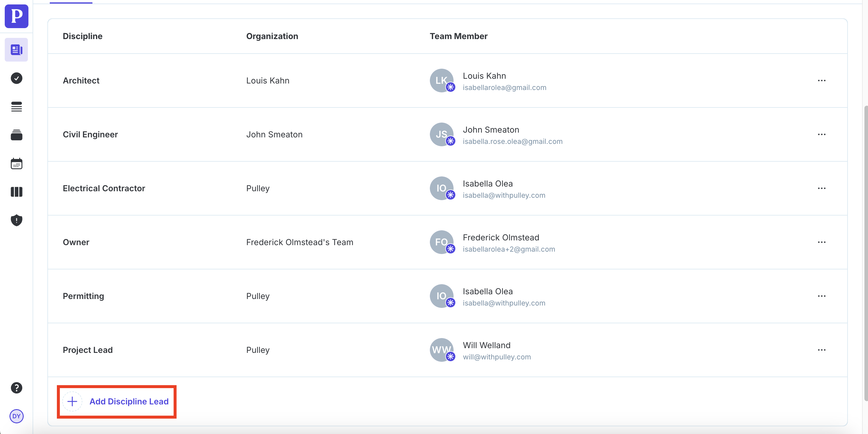Open the layered stack sidebar icon
Viewport: 868px width, 434px height.
click(16, 135)
